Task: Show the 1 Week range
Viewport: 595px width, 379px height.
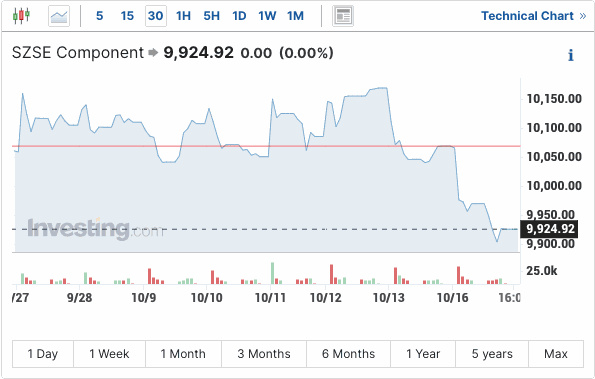Action: pos(109,354)
